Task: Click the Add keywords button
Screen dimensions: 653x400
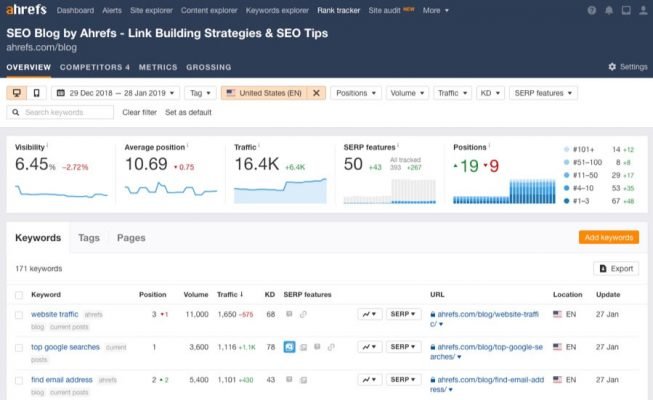Action: click(608, 238)
